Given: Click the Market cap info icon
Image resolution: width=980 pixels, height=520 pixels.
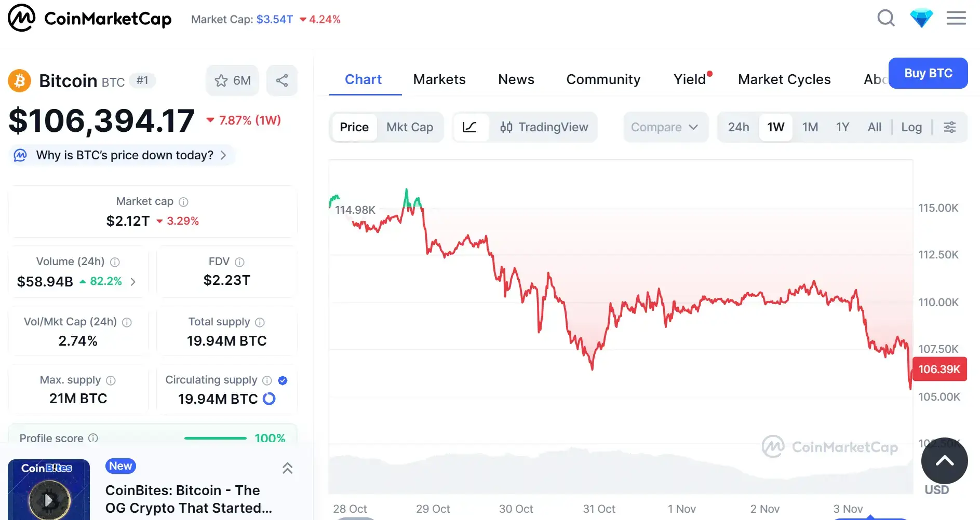Looking at the screenshot, I should point(183,202).
